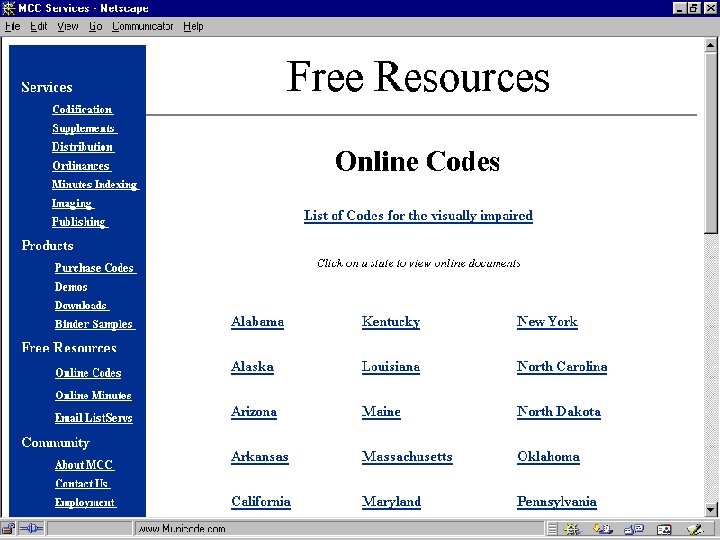Image resolution: width=720 pixels, height=540 pixels.
Task: Select the Pennsylvania state link
Action: coord(557,502)
